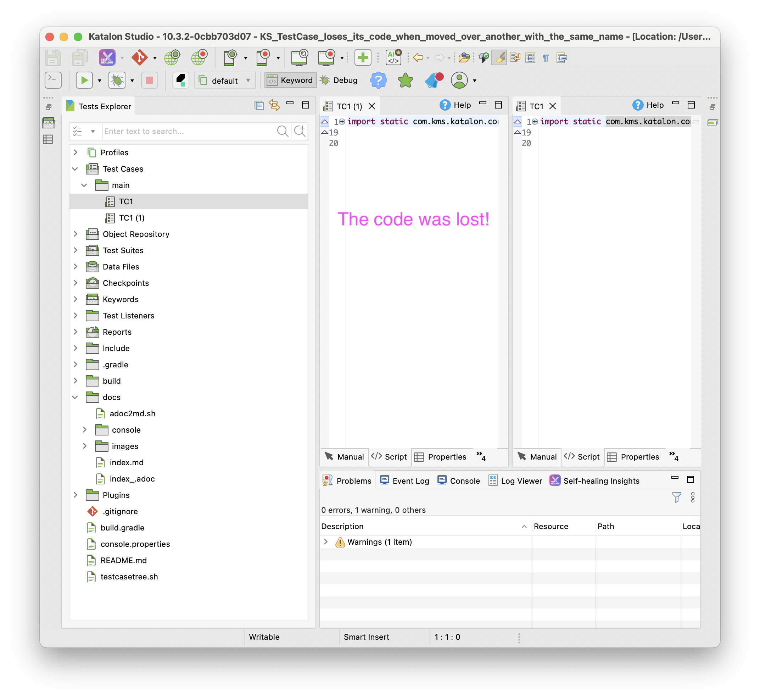760x700 pixels.
Task: Click the Link with Editor icon
Action: point(274,105)
